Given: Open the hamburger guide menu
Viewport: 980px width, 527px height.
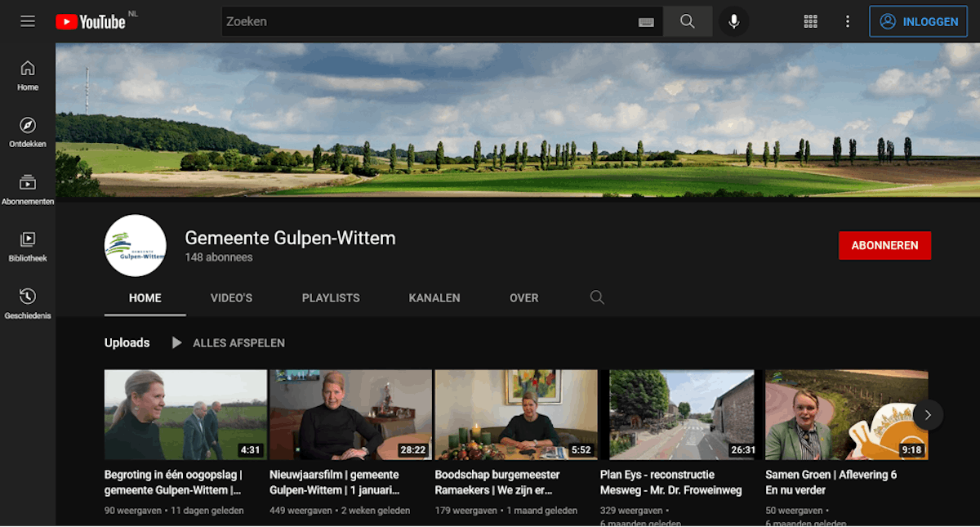Looking at the screenshot, I should point(28,21).
